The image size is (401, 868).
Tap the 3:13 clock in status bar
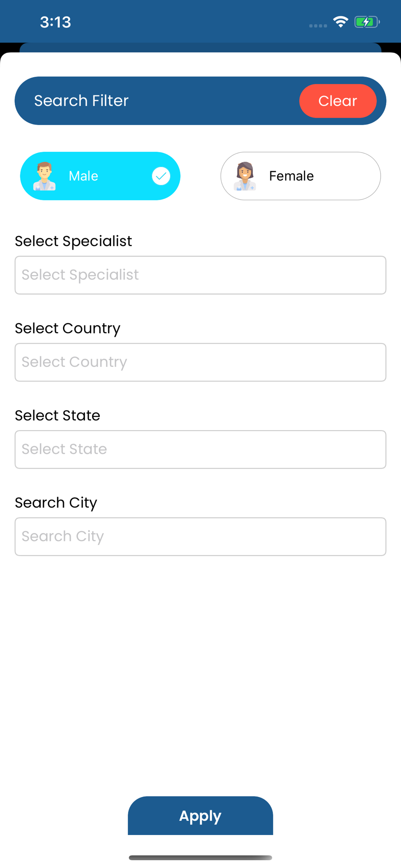(x=56, y=22)
